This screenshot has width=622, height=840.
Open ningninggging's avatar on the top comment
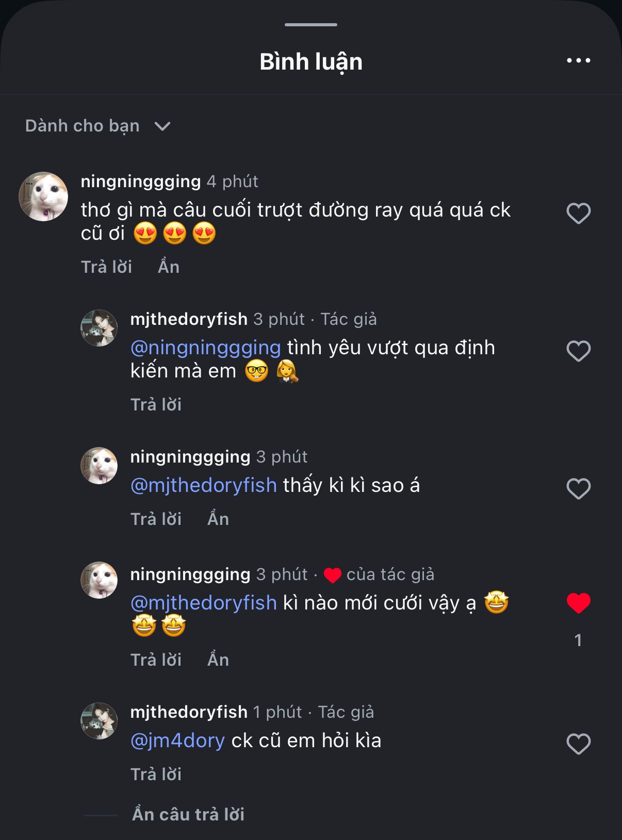[x=43, y=196]
